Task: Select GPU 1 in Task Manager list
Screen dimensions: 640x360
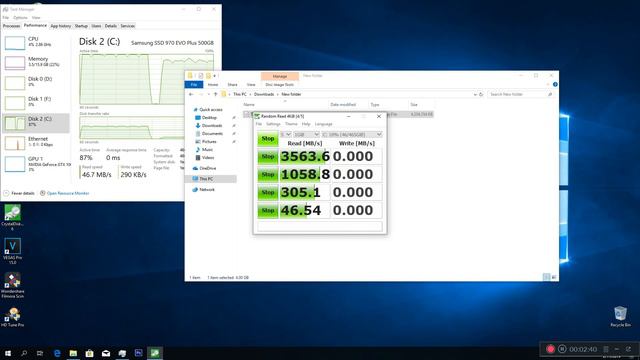Action: tap(36, 163)
